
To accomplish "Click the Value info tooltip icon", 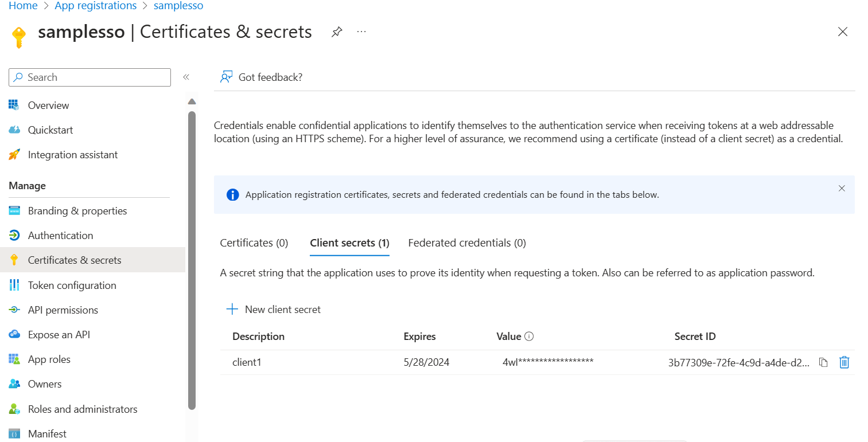I will pos(529,336).
